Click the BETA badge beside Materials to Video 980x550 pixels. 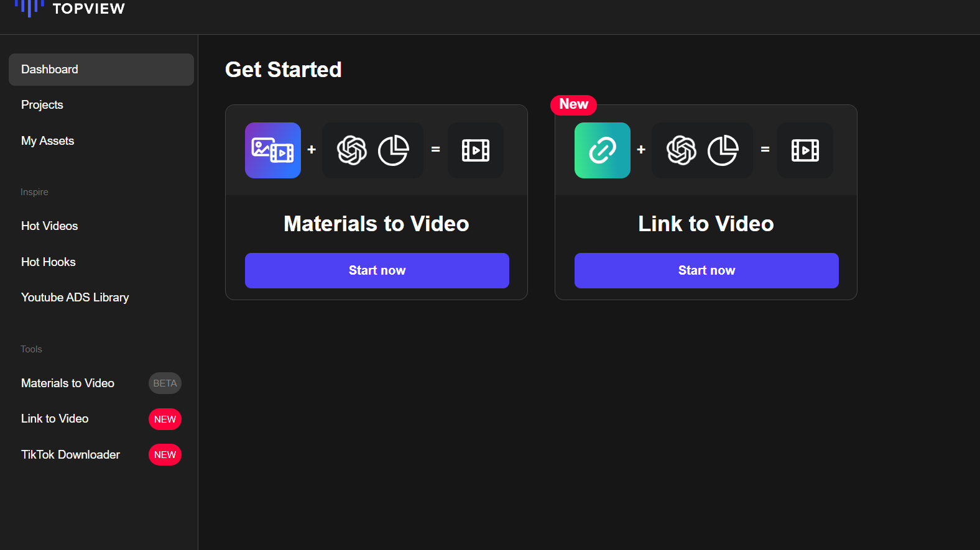click(x=165, y=383)
